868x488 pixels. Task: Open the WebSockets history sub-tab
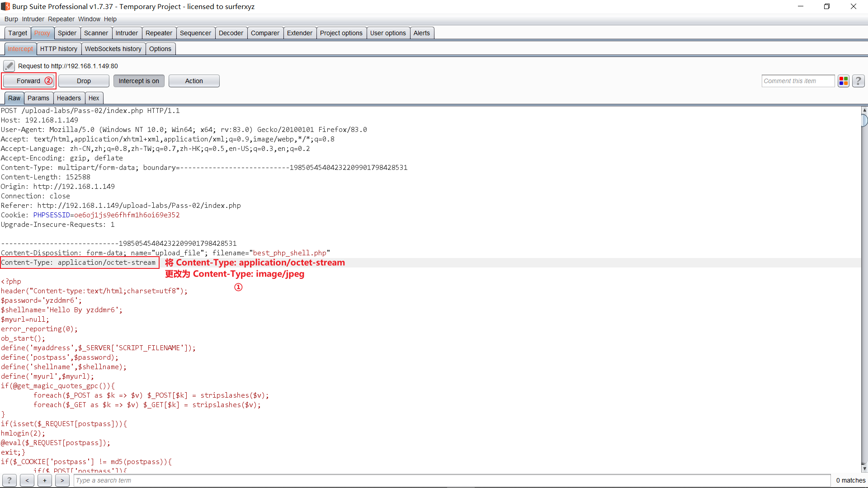pos(113,49)
